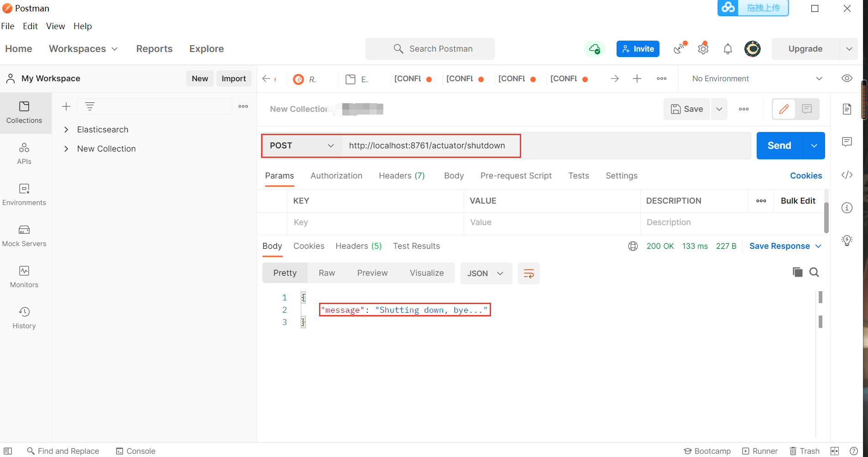Viewport: 868px width, 457px height.
Task: Click the user avatar icon
Action: point(753,49)
